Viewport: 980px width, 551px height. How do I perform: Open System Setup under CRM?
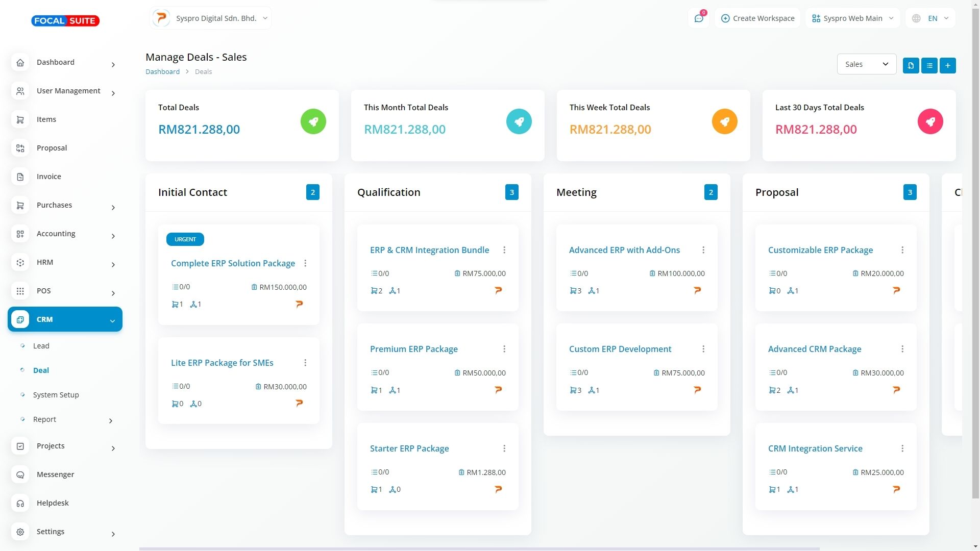coord(56,395)
